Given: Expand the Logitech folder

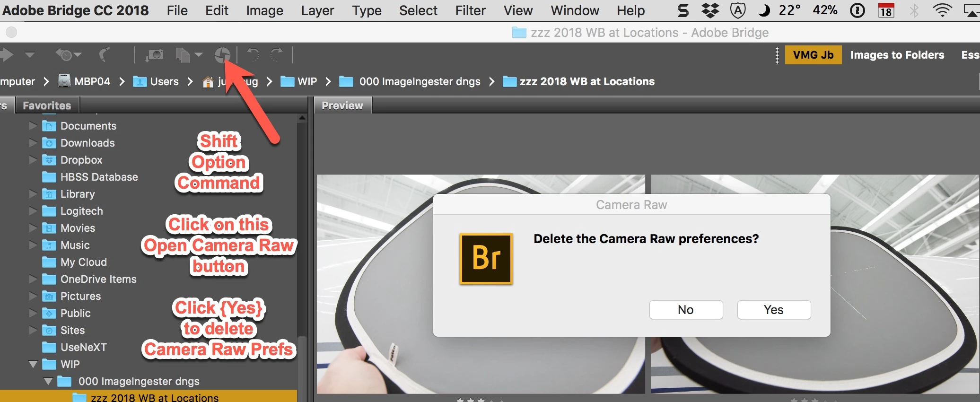Looking at the screenshot, I should [33, 211].
